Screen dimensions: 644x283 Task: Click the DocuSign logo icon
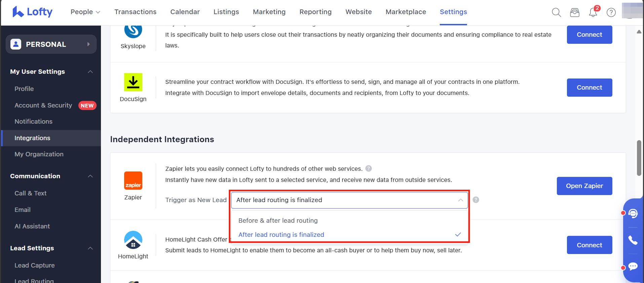(x=133, y=82)
